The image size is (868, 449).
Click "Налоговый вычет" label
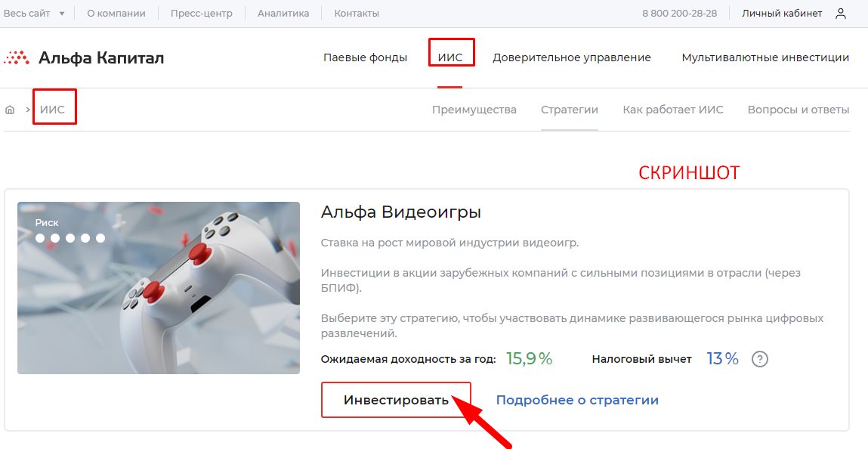(x=641, y=359)
